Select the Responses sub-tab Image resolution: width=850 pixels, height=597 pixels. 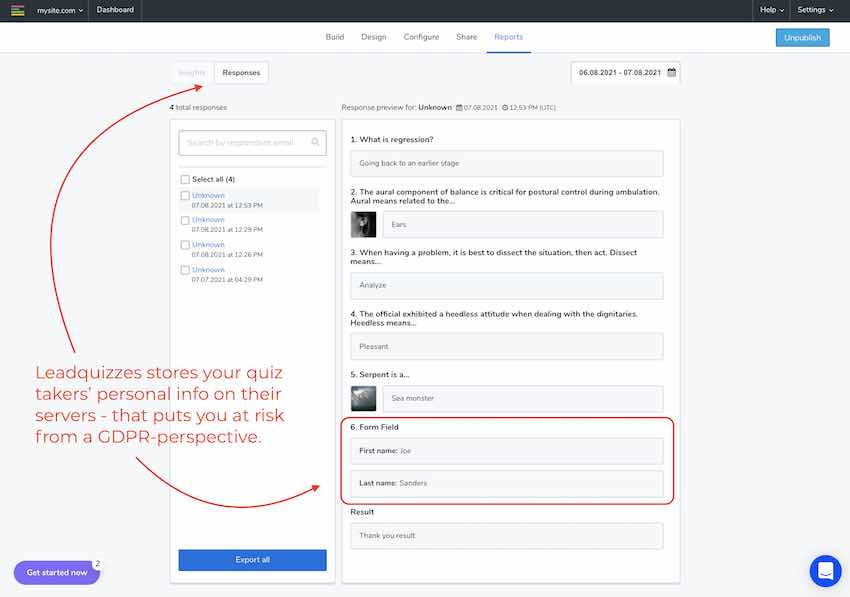241,73
